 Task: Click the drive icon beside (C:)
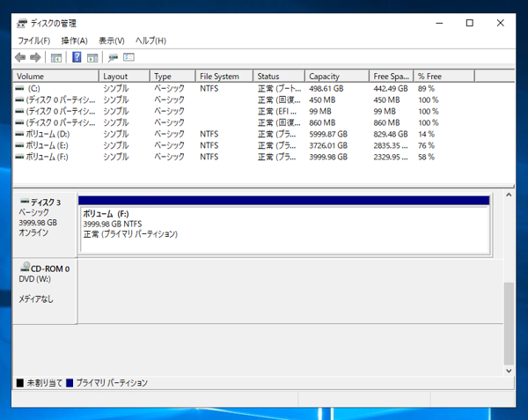20,89
